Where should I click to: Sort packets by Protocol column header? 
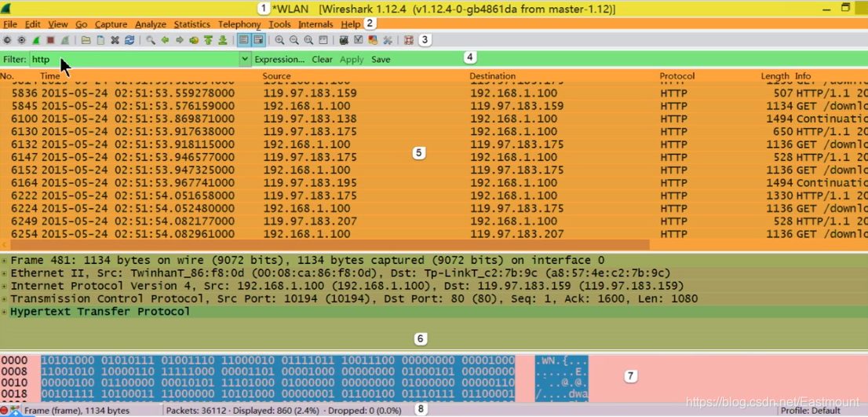pyautogui.click(x=677, y=76)
